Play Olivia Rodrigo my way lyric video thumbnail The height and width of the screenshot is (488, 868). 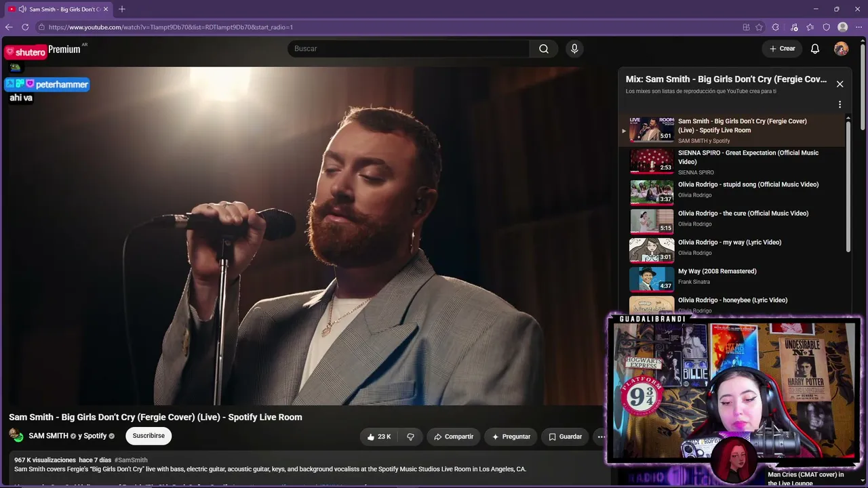(652, 250)
